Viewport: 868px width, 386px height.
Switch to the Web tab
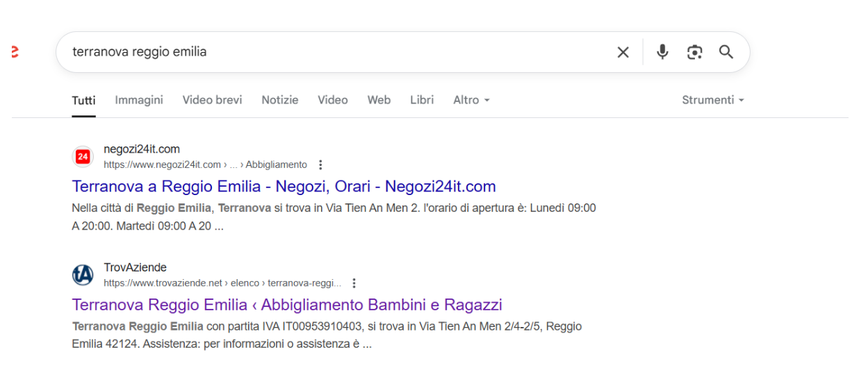pyautogui.click(x=379, y=100)
